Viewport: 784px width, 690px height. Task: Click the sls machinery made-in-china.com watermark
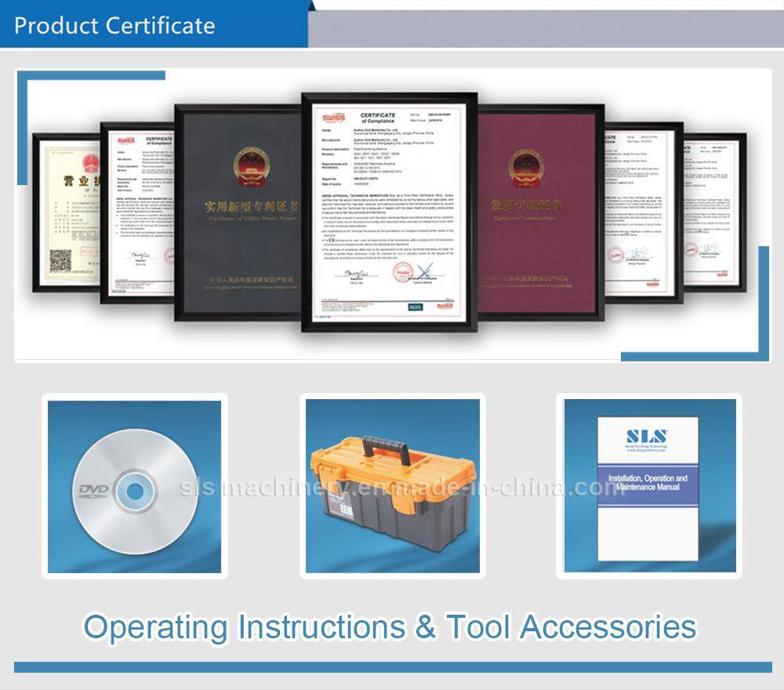400,488
